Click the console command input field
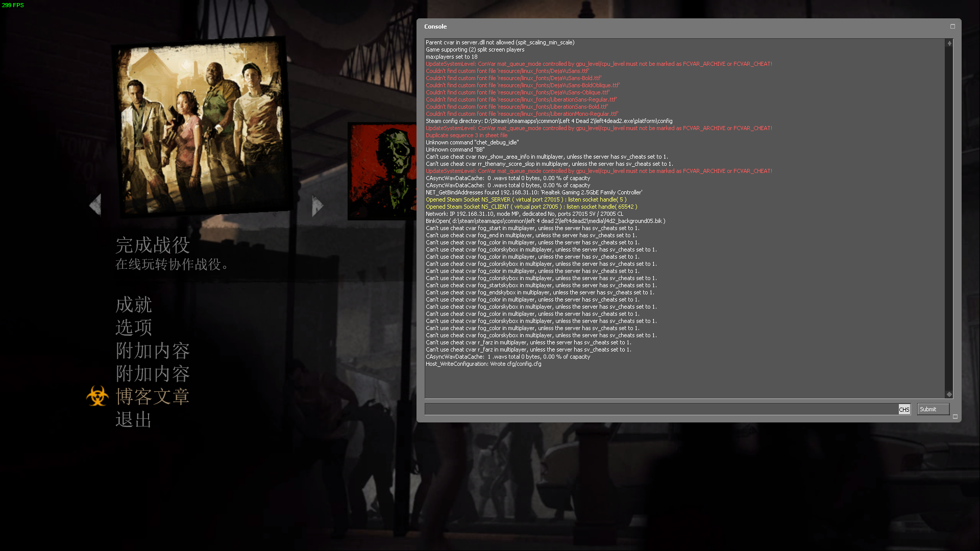The image size is (980, 551). (x=661, y=409)
